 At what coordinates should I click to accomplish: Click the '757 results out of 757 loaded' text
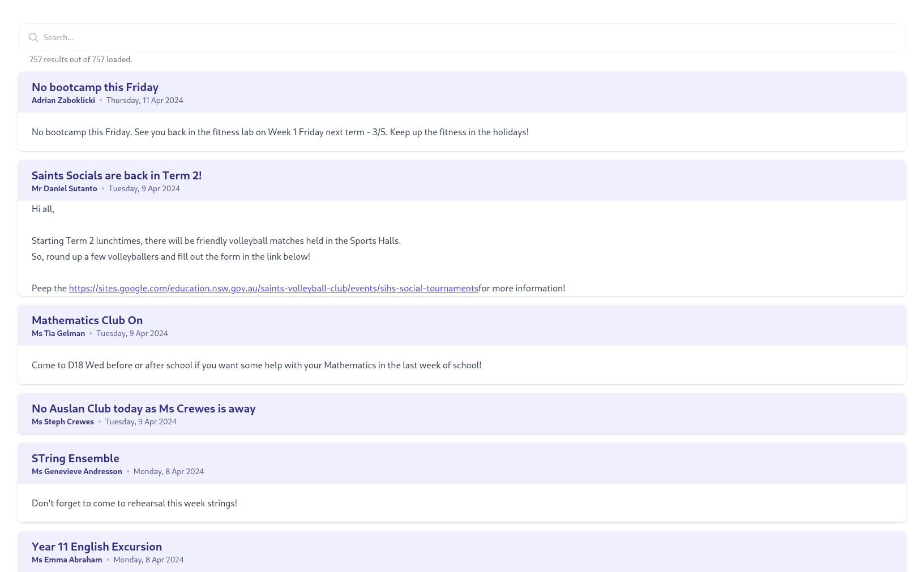pyautogui.click(x=81, y=59)
